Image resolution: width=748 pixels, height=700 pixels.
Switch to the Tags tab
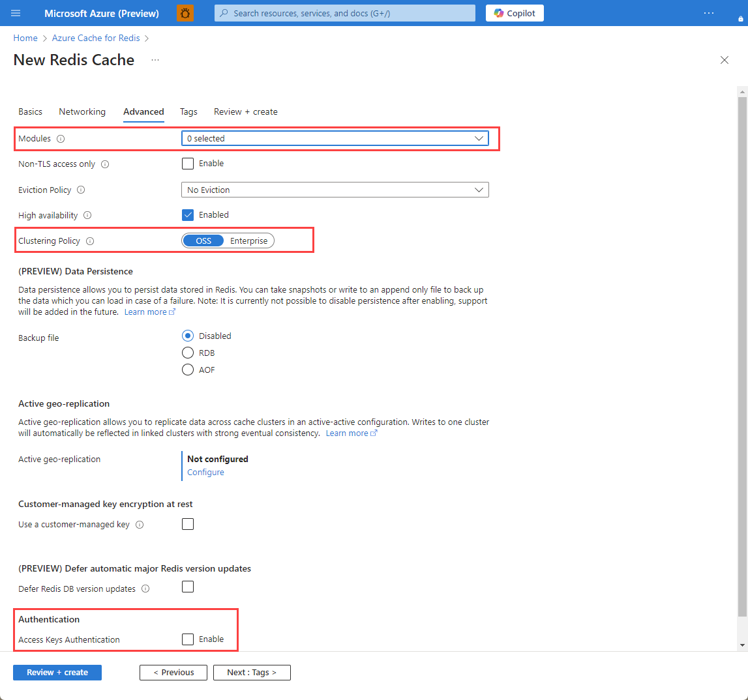[x=188, y=111]
